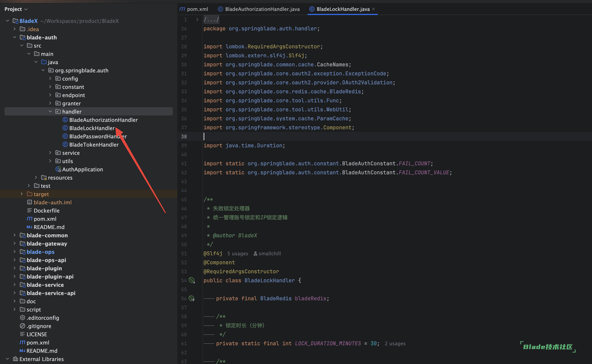Expand the .idea folder
Image resolution: width=592 pixels, height=364 pixels.
[x=14, y=29]
